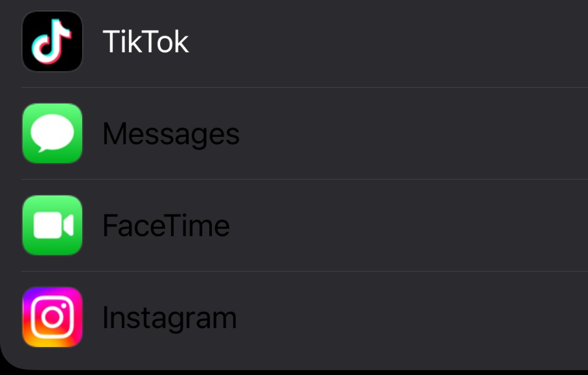Click the white bubble inside Messages icon
588x375 pixels.
click(x=52, y=132)
